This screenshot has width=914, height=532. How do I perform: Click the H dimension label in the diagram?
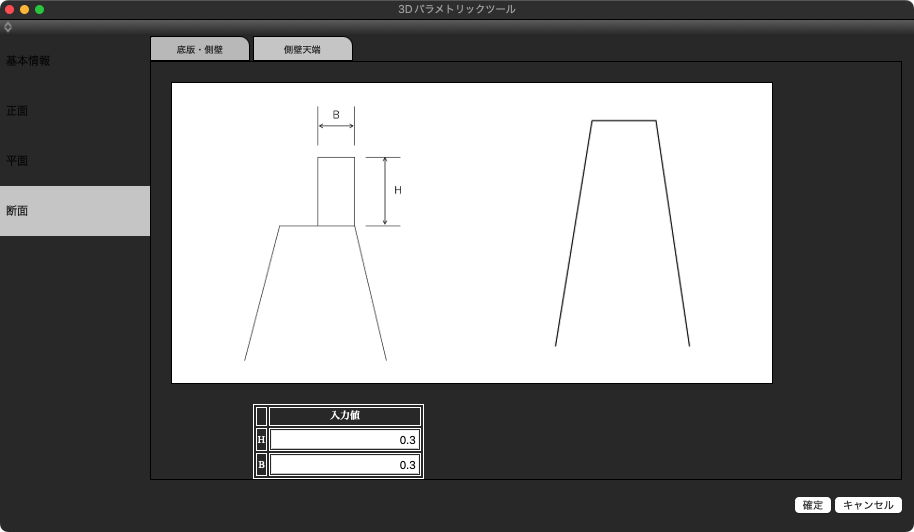pos(398,190)
